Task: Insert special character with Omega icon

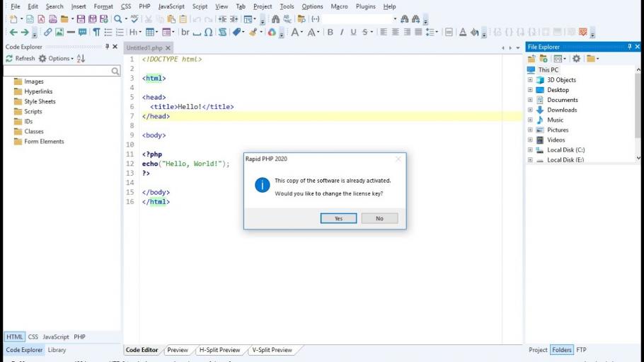Action: [208, 32]
